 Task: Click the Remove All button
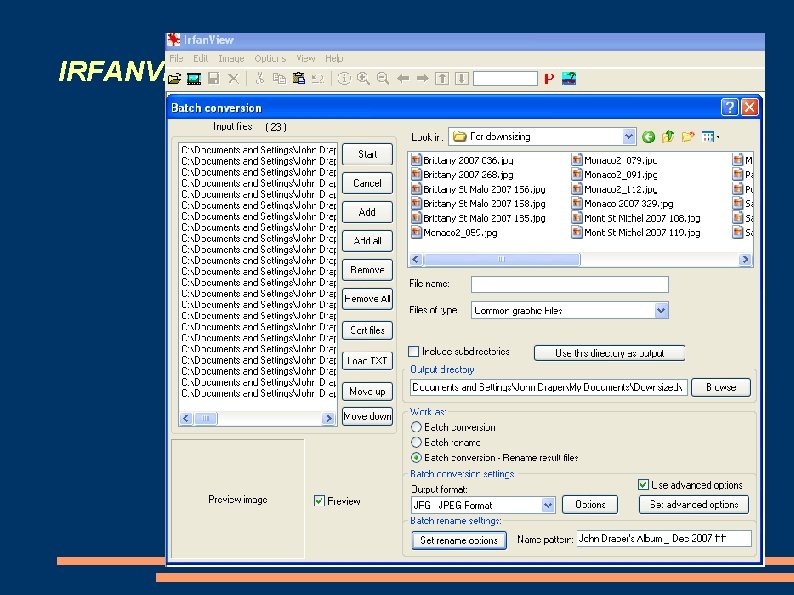pyautogui.click(x=368, y=299)
